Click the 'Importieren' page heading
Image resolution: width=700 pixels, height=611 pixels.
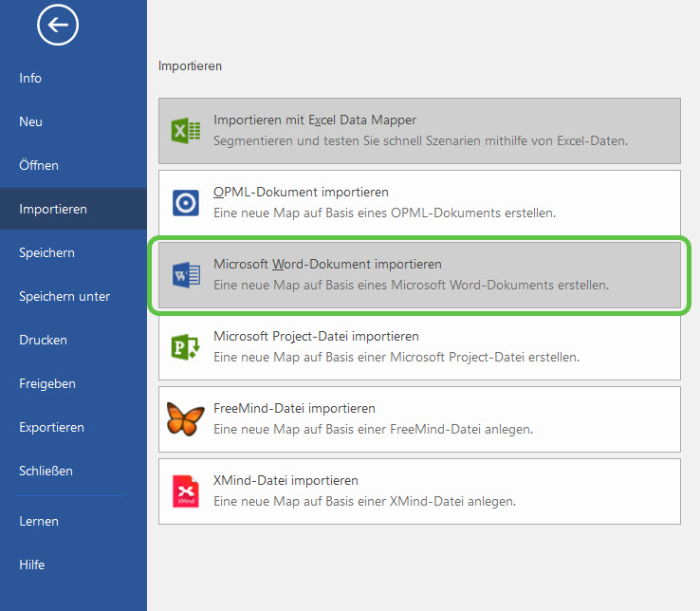tap(191, 66)
